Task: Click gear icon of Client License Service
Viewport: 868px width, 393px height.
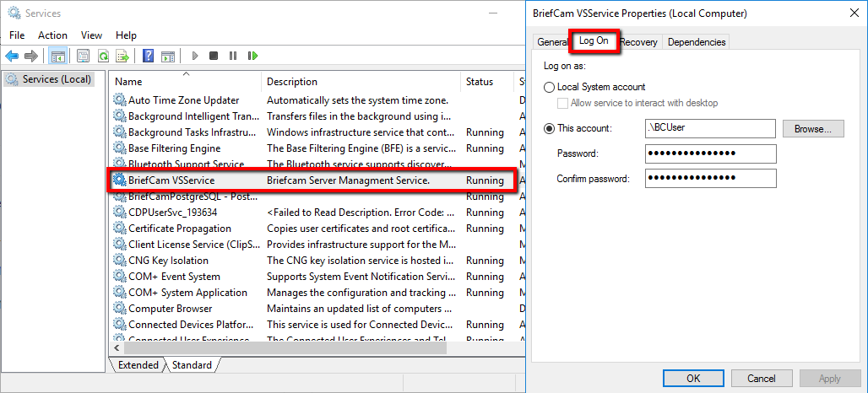Action: [120, 245]
